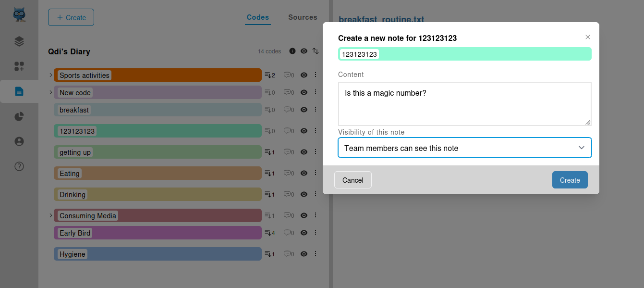Toggle visibility of Hygiene code
This screenshot has height=288, width=644.
coord(304,254)
